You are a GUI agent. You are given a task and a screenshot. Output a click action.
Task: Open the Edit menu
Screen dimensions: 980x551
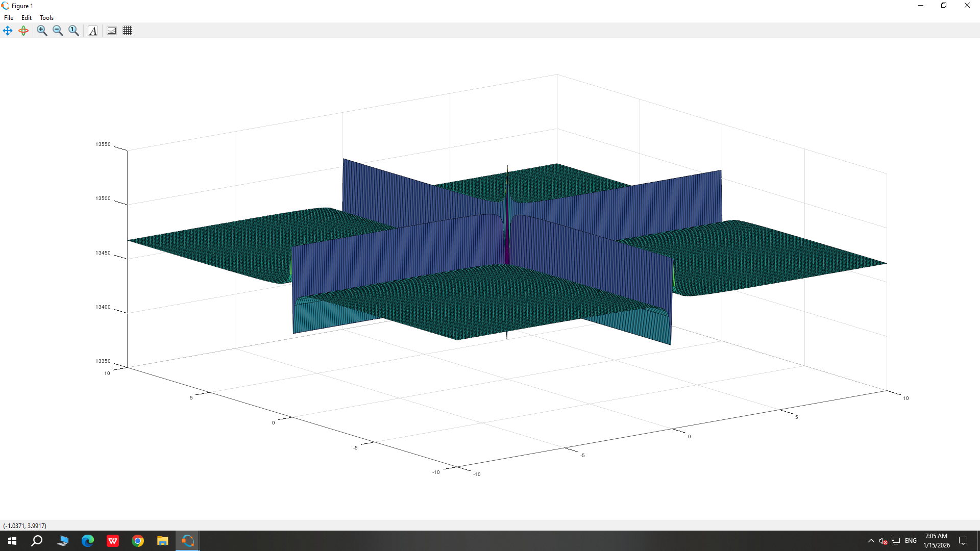pyautogui.click(x=27, y=17)
